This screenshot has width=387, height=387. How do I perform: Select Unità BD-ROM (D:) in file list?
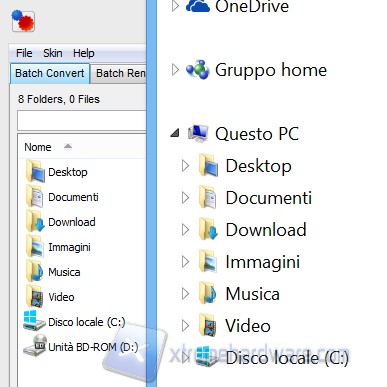(x=93, y=347)
